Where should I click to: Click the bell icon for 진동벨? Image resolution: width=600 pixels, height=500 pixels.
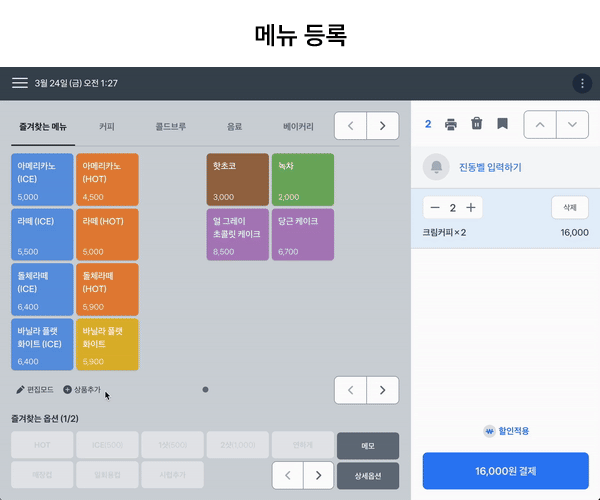click(436, 167)
